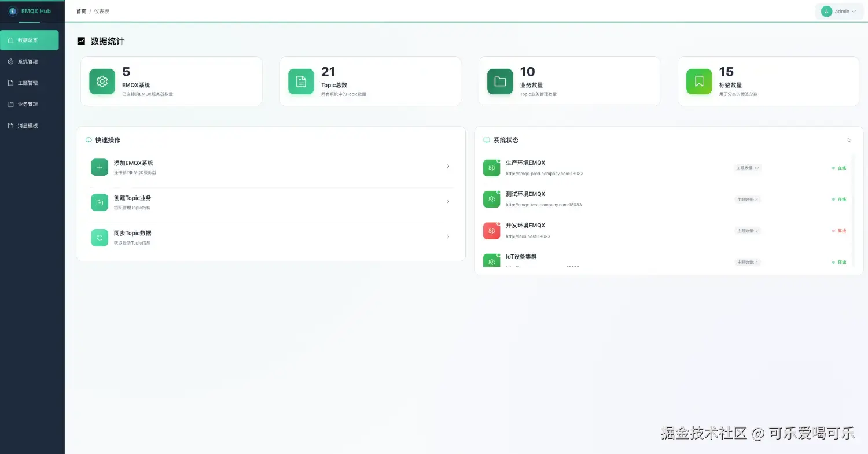
Task: Click the cloud icon beside 快速操作
Action: click(89, 140)
